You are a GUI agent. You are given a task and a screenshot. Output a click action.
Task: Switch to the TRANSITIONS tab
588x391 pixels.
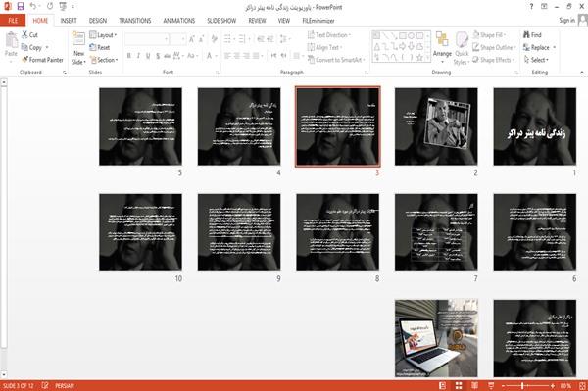click(x=135, y=21)
